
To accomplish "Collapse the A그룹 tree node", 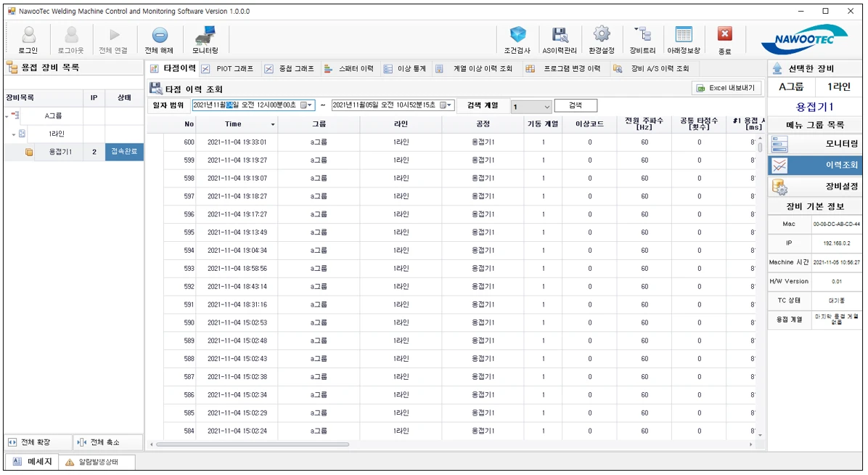I will 7,115.
